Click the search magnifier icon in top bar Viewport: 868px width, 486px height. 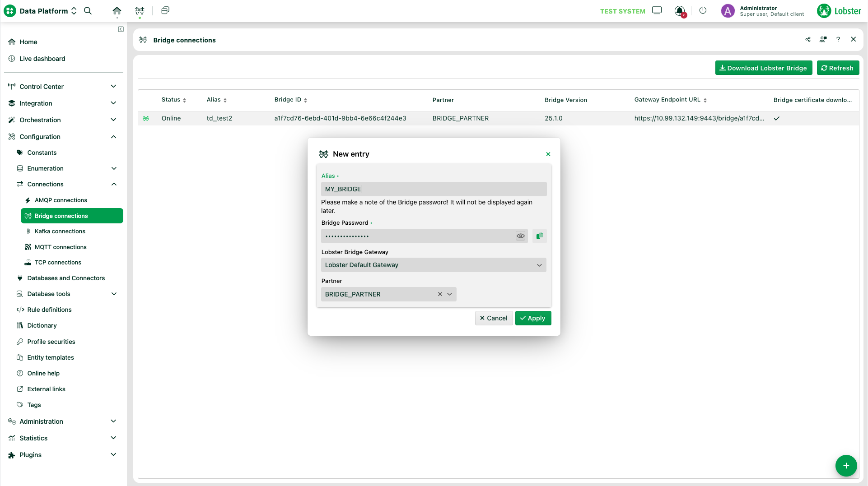tap(88, 11)
